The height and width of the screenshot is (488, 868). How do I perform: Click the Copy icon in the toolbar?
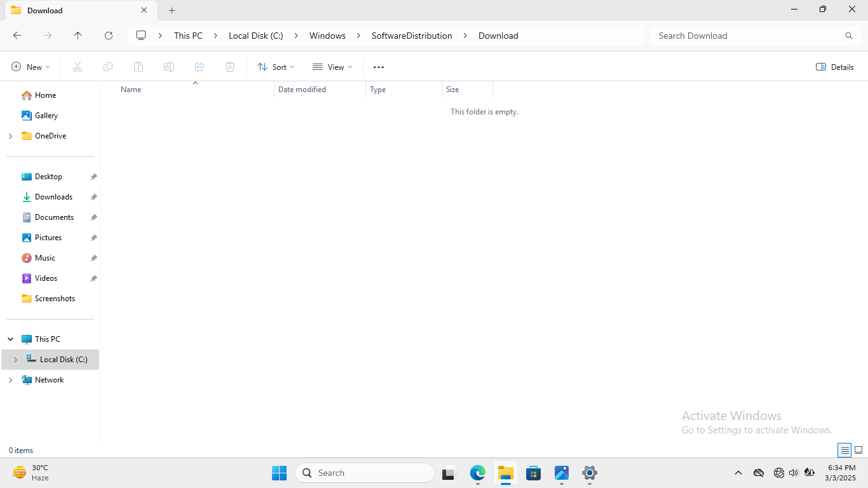pyautogui.click(x=108, y=67)
